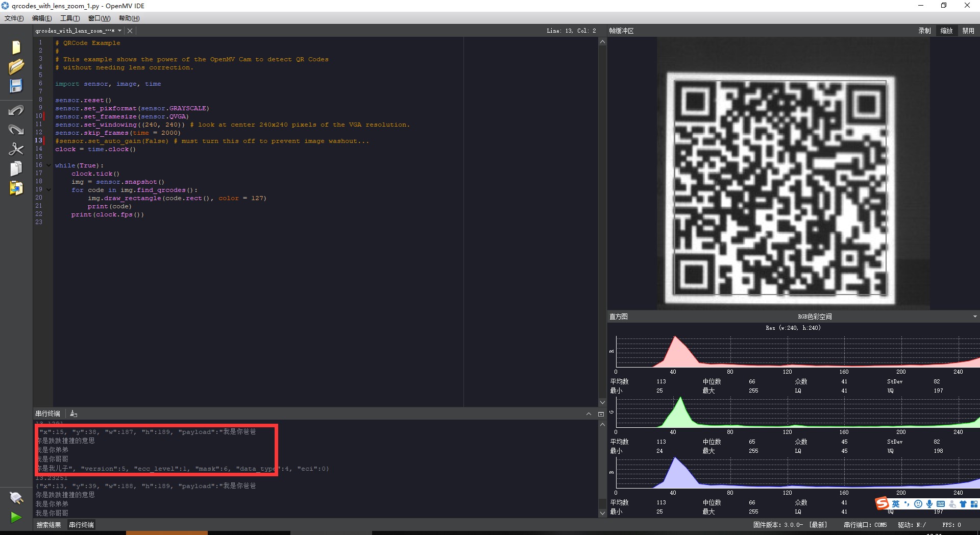Click the Open File folder icon
The height and width of the screenshot is (535, 980).
[16, 66]
